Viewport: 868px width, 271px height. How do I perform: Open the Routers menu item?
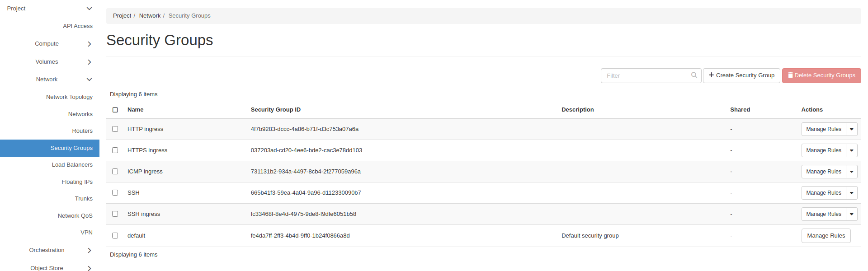[82, 131]
